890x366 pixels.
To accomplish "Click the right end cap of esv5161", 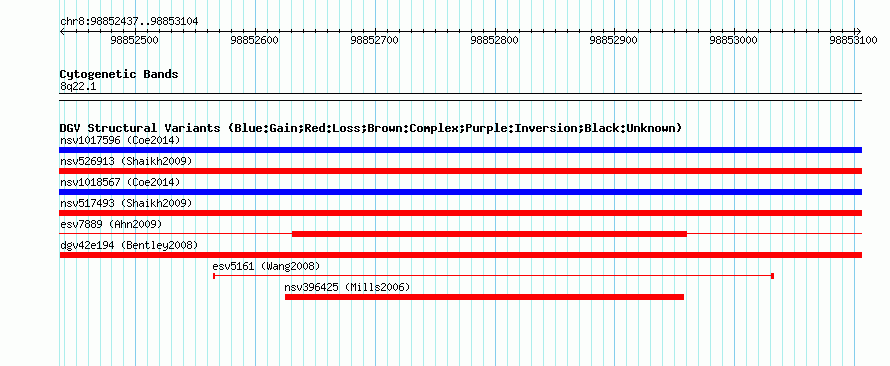I will click(x=773, y=276).
